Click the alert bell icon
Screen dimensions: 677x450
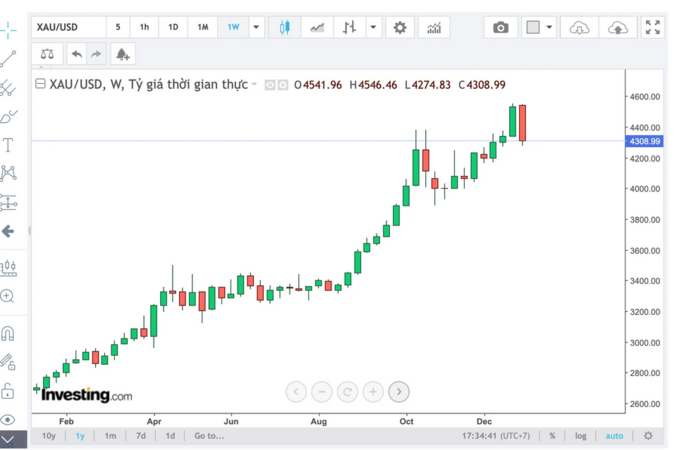click(x=122, y=54)
